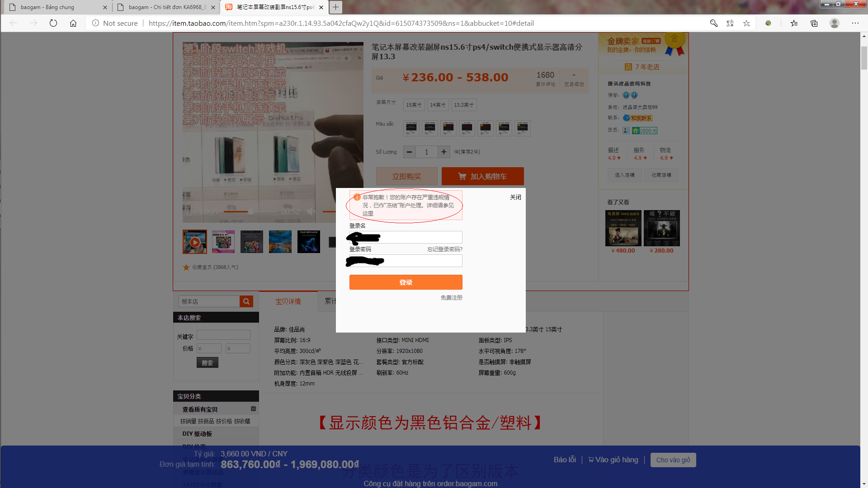Open the green browser extension icon
The width and height of the screenshot is (868, 488).
(x=768, y=23)
